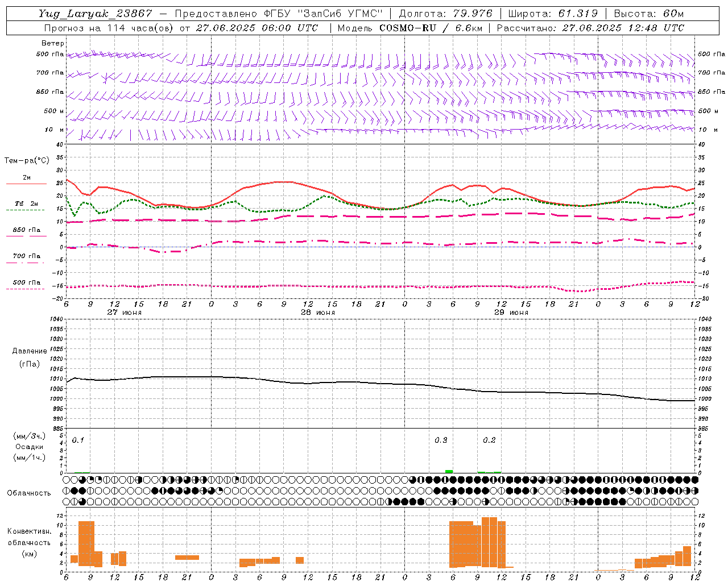Select the text Предоставлено ФГБУ "ЗапСиб УГМС"
The width and height of the screenshot is (728, 582).
click(x=279, y=14)
